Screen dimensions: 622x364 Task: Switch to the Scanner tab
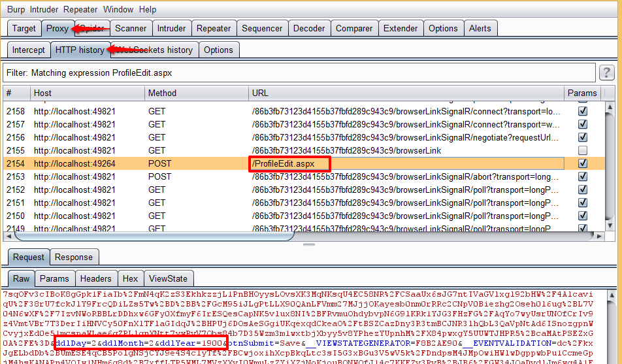pyautogui.click(x=131, y=29)
